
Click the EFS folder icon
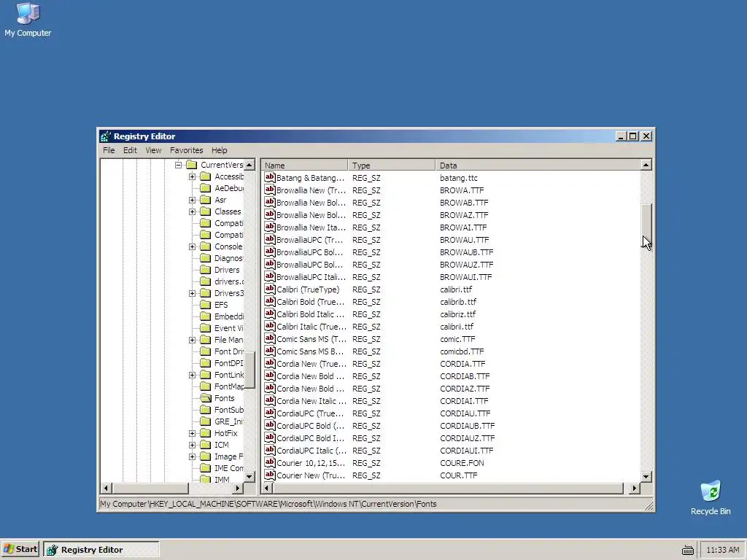205,305
